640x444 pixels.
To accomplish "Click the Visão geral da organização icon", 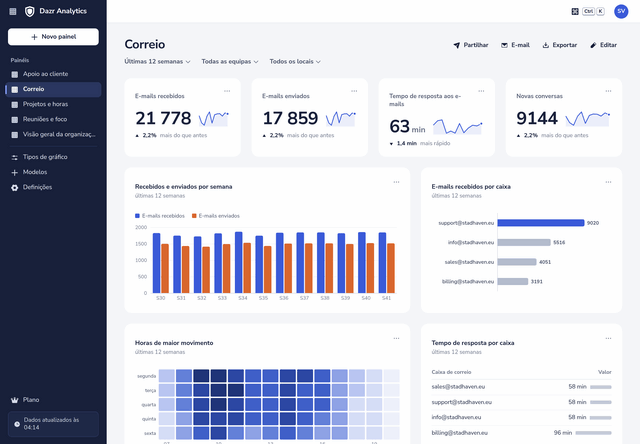I will [15, 135].
